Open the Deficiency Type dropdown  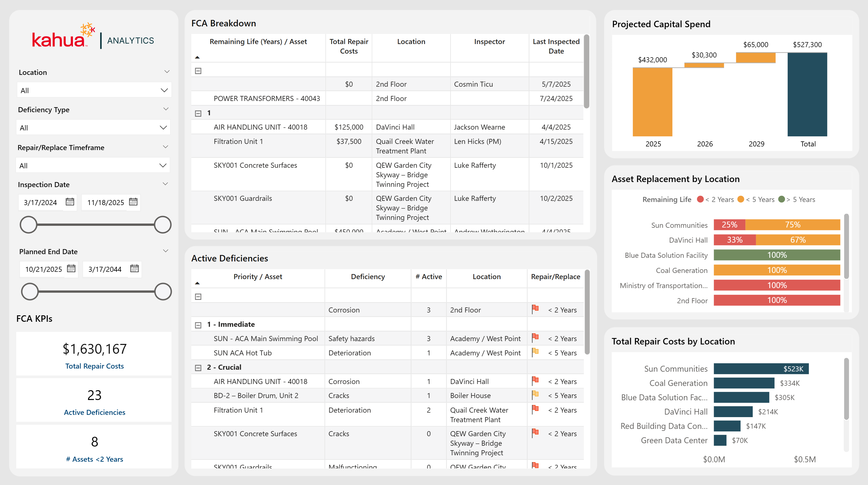(93, 128)
